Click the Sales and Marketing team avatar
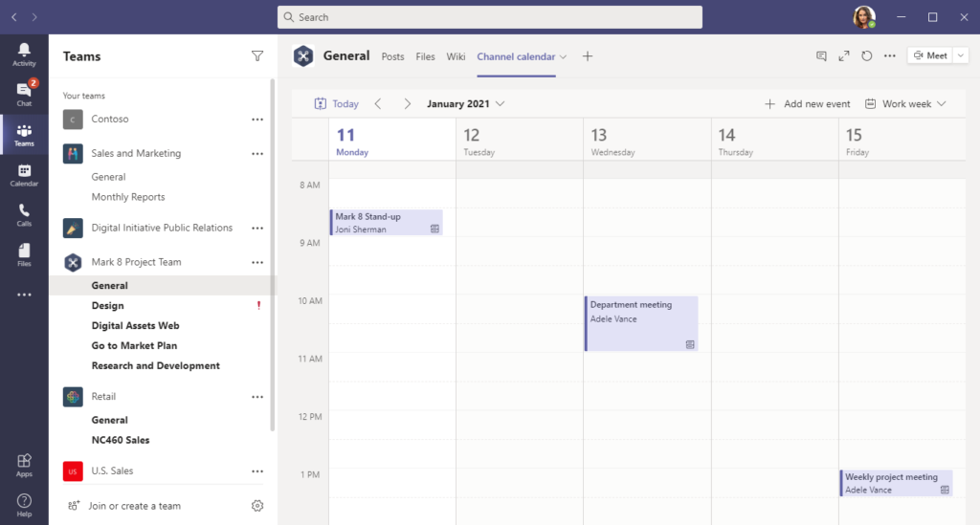Viewport: 980px width, 525px height. [73, 154]
